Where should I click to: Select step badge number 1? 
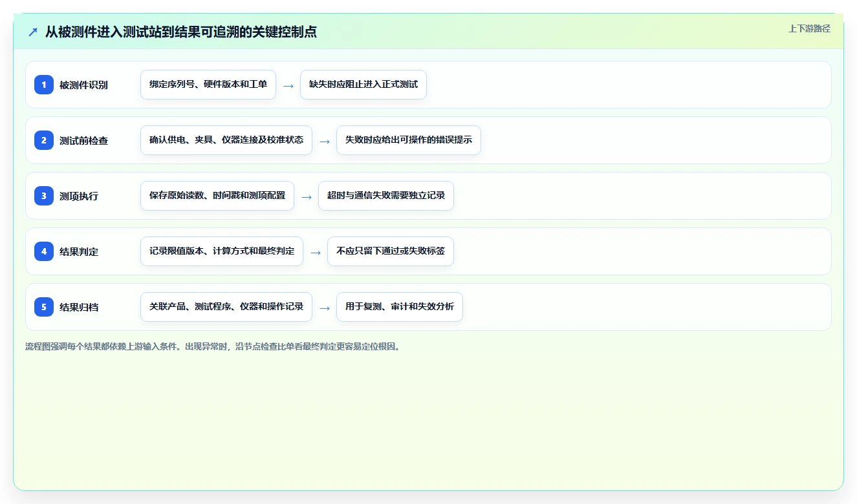point(44,85)
